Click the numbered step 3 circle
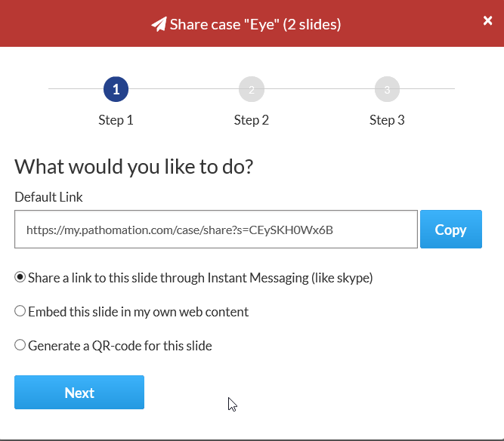 tap(387, 90)
